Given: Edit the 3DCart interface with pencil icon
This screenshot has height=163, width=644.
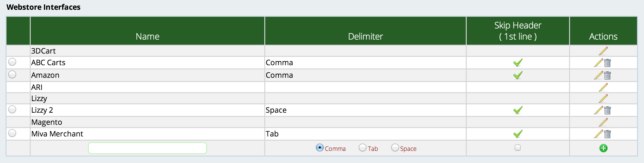Looking at the screenshot, I should (x=603, y=51).
